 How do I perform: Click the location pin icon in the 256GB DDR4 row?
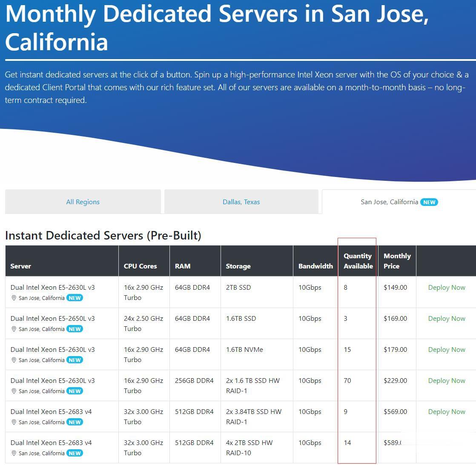(x=14, y=391)
